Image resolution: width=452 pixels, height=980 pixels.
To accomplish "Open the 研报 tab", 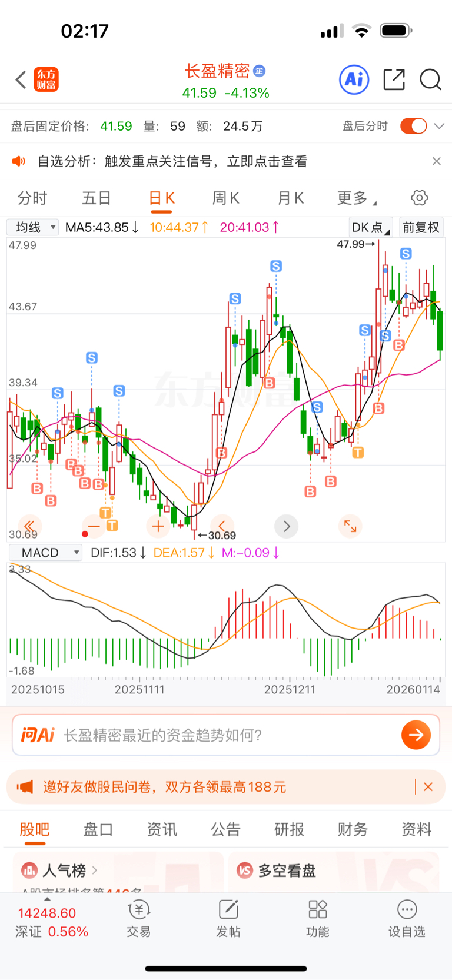I will click(290, 829).
